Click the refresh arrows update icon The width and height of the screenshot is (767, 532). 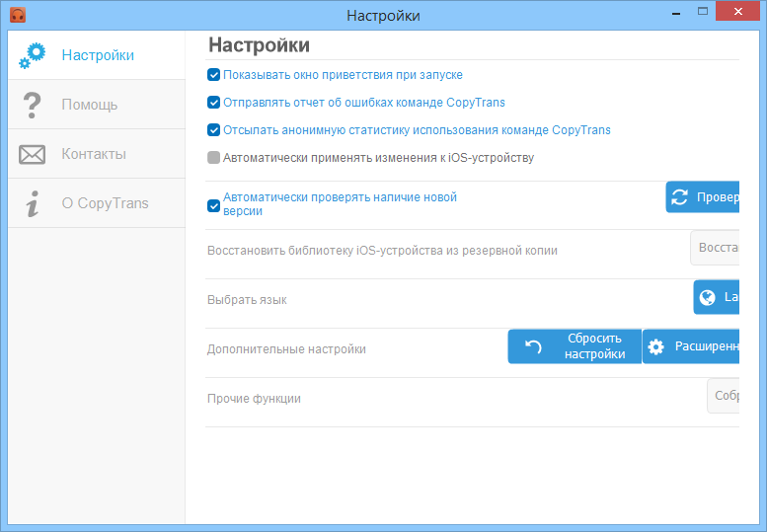(x=679, y=197)
